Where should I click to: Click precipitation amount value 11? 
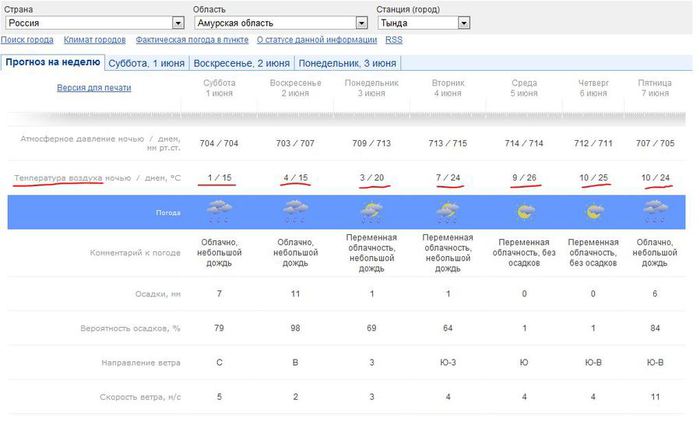(296, 294)
